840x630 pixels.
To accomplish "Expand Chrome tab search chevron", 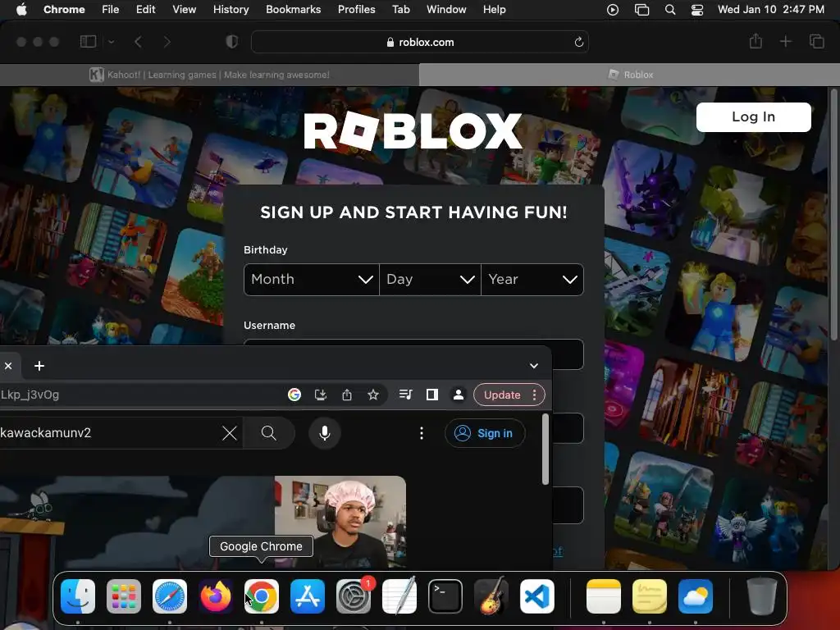I will [x=533, y=366].
